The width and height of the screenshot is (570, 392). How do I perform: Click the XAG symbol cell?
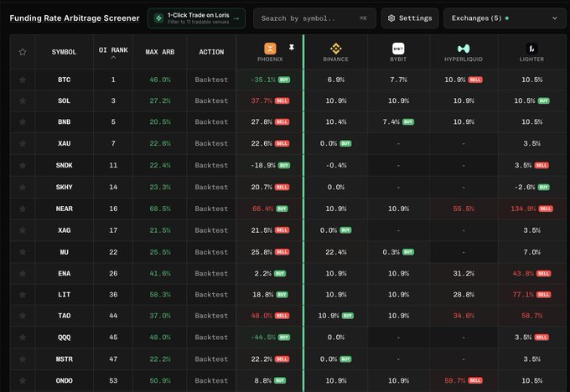pos(64,230)
